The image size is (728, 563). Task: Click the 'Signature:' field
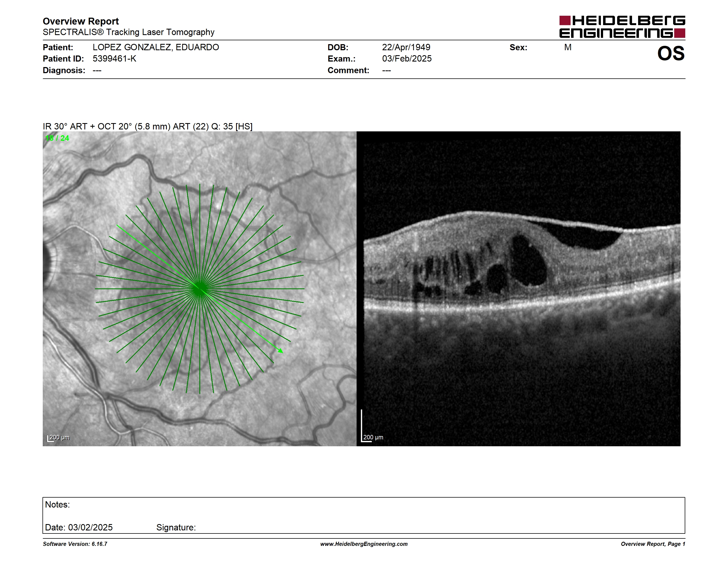(x=176, y=527)
